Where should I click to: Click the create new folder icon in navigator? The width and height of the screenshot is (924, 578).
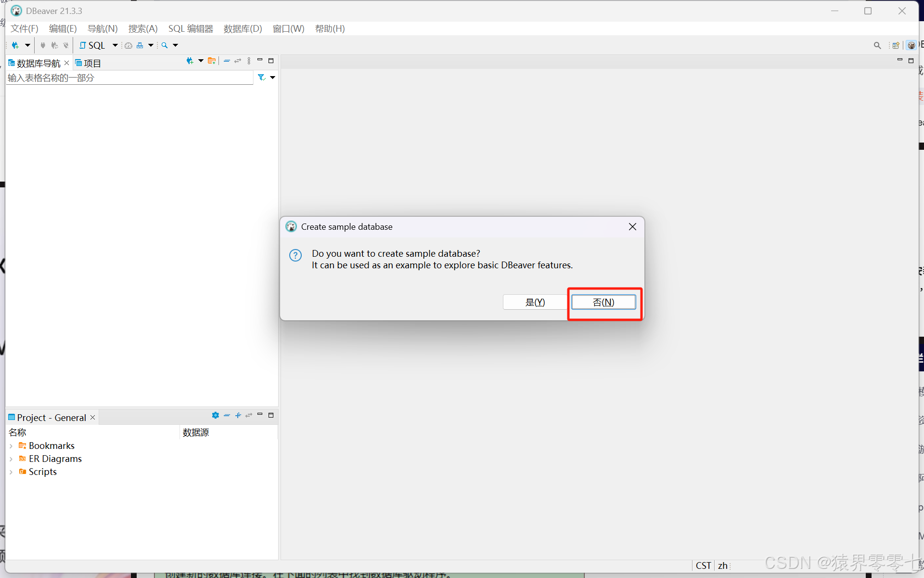click(x=212, y=61)
